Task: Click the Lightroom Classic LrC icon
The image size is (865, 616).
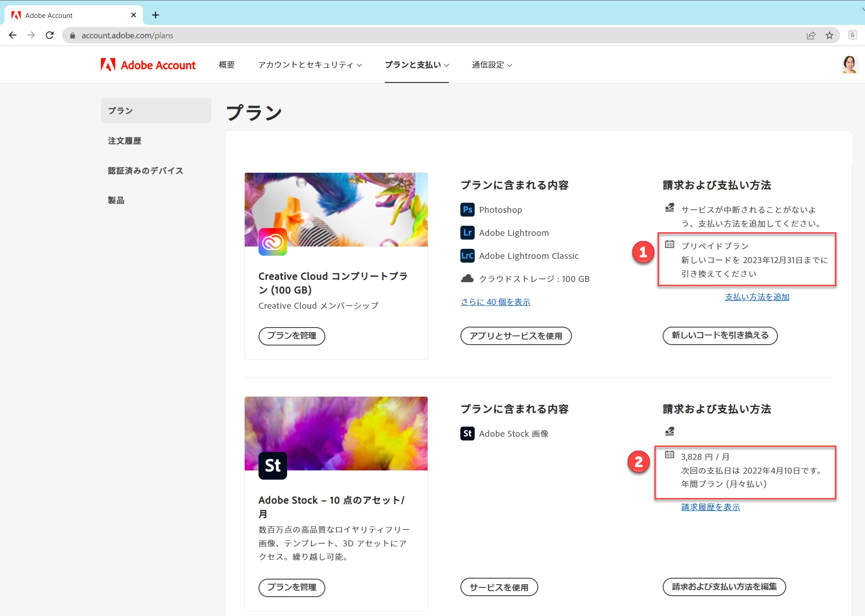Action: (x=467, y=256)
